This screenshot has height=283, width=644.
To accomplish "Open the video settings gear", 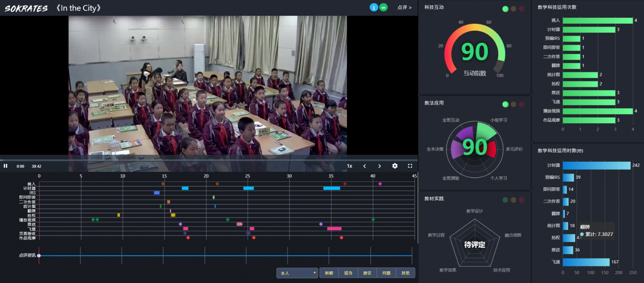I will (x=395, y=166).
